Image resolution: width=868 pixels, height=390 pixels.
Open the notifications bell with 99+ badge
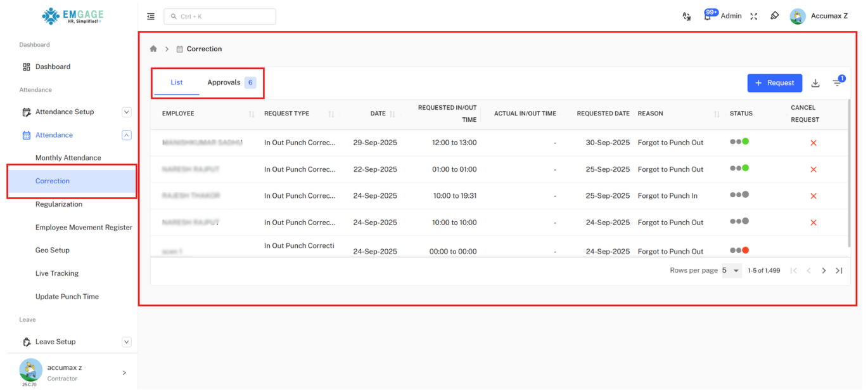(x=708, y=16)
